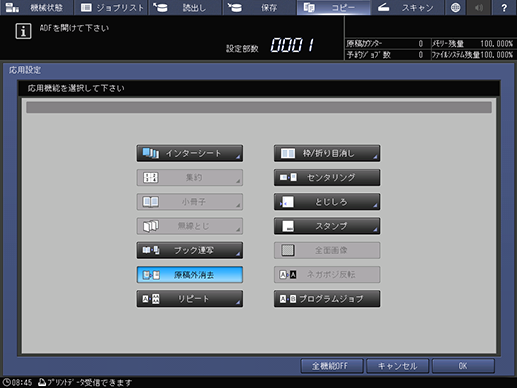Expand the ブック連写 corner arrow

click(x=238, y=254)
